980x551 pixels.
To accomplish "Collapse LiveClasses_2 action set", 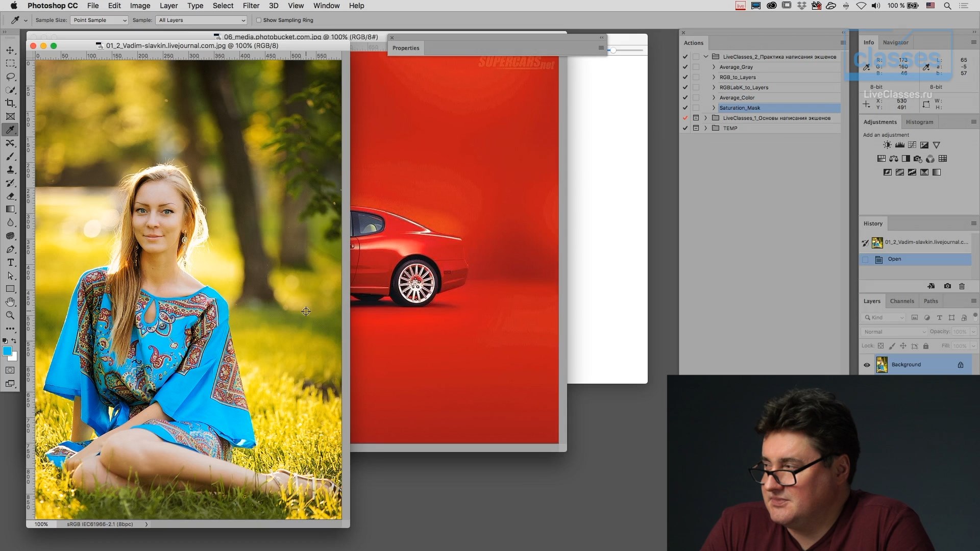I will click(706, 57).
